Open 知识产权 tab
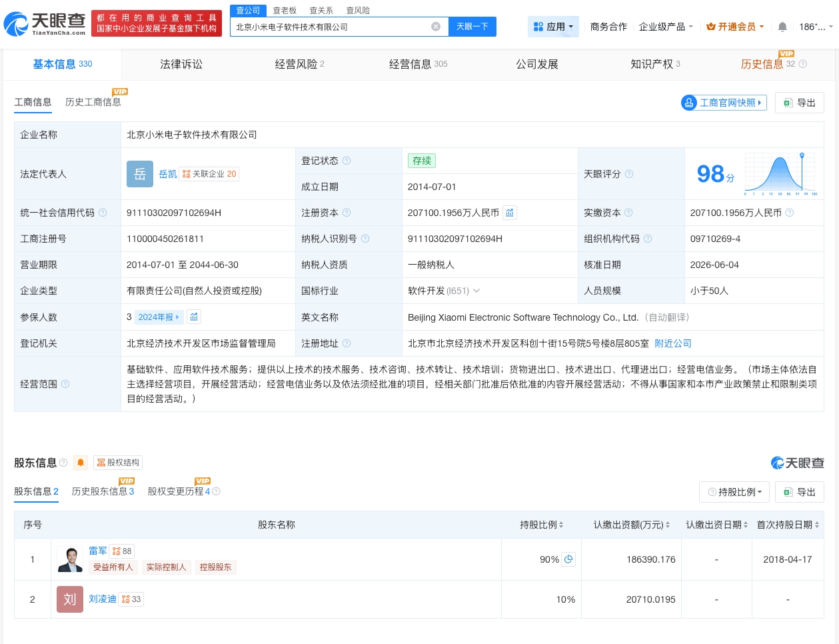Viewport: 839px width, 644px height. point(655,64)
